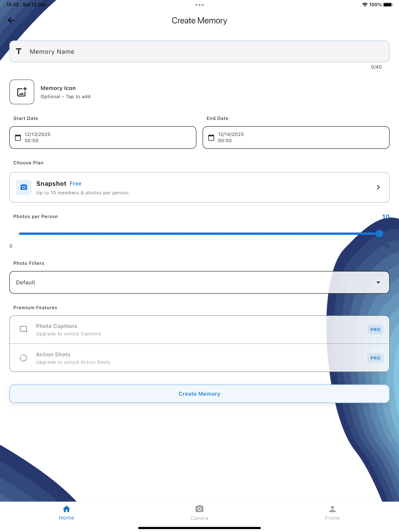Screen dimensions: 399x532
Task: Tap the 0/40 character counter
Action: (x=376, y=67)
